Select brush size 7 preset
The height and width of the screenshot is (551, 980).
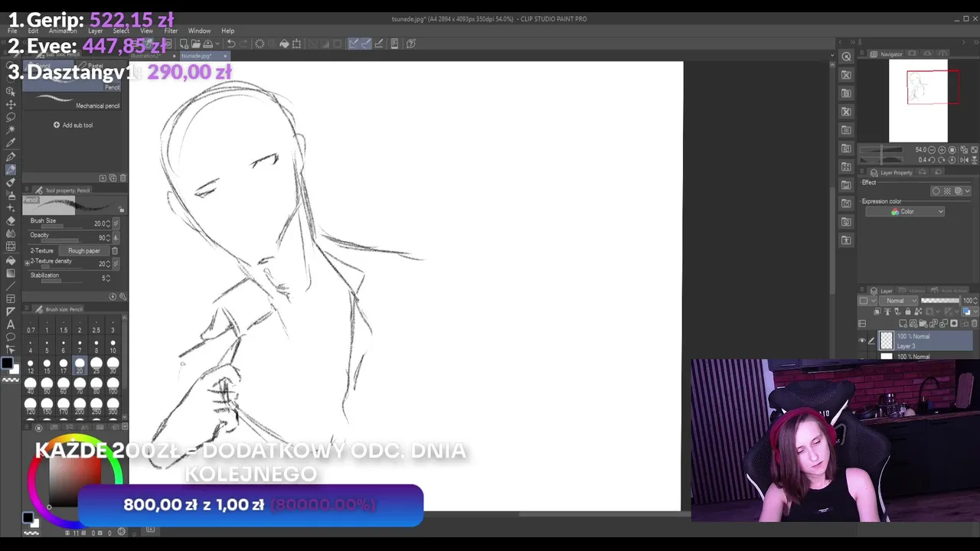[x=80, y=344]
